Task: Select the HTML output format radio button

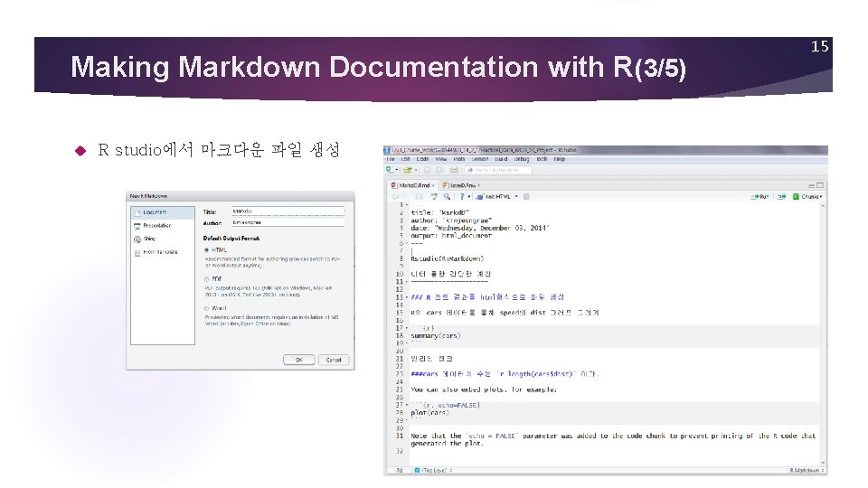Action: pos(207,250)
